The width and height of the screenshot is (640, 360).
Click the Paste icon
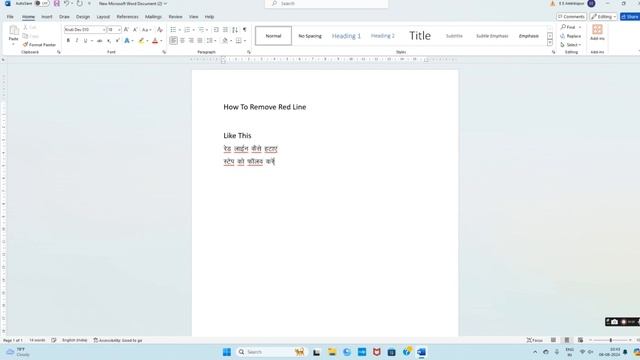tap(13, 30)
